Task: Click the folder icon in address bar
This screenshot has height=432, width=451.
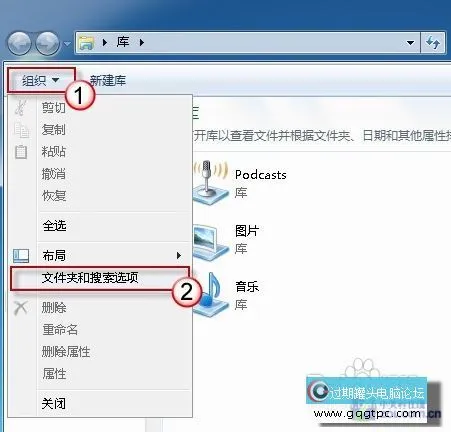Action: point(87,43)
